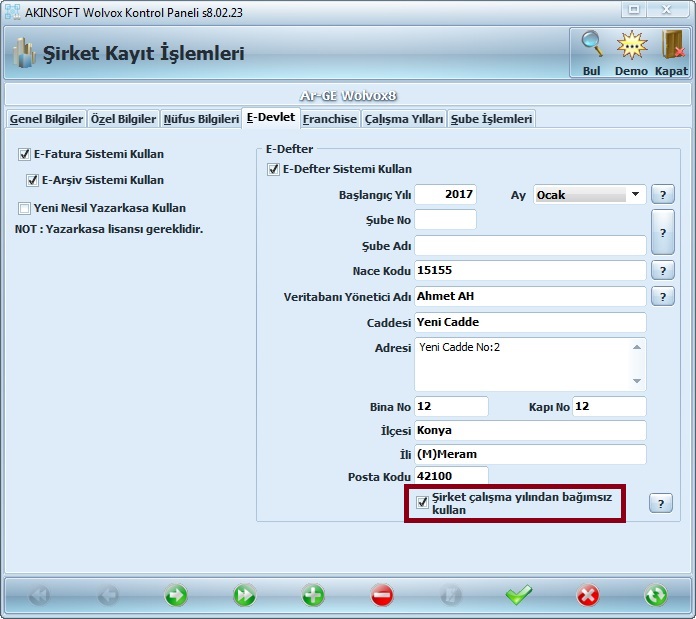Open the Çalışma Yılları tab

(x=404, y=119)
